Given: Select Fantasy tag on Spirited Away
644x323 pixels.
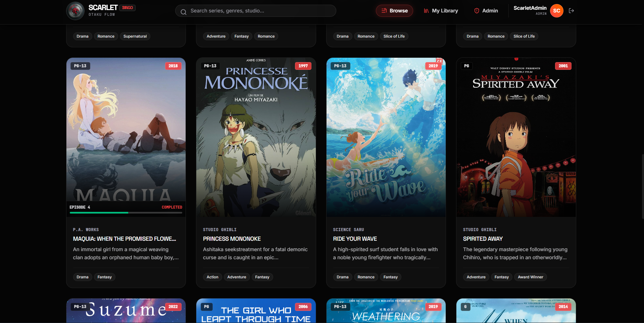Looking at the screenshot, I should [502, 277].
